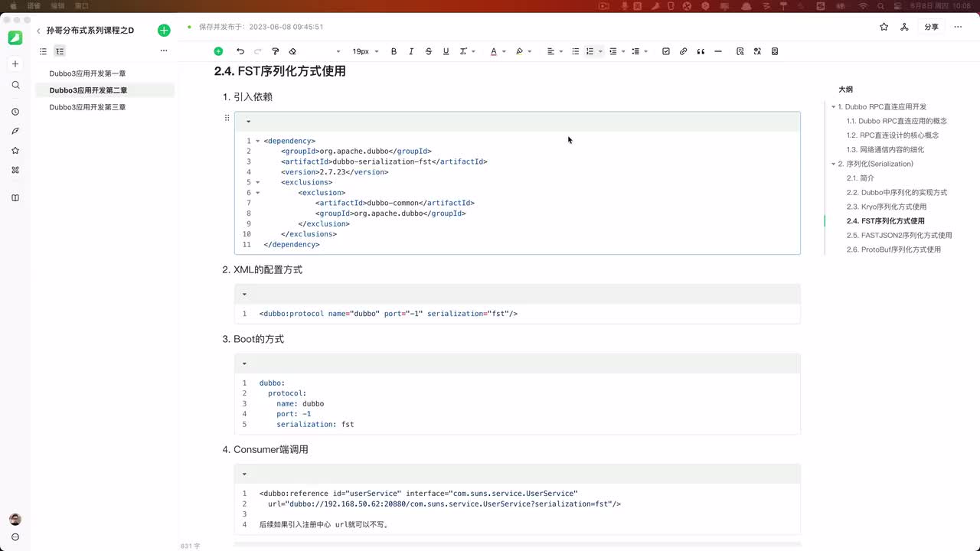
Task: Toggle underline formatting
Action: pos(446,51)
